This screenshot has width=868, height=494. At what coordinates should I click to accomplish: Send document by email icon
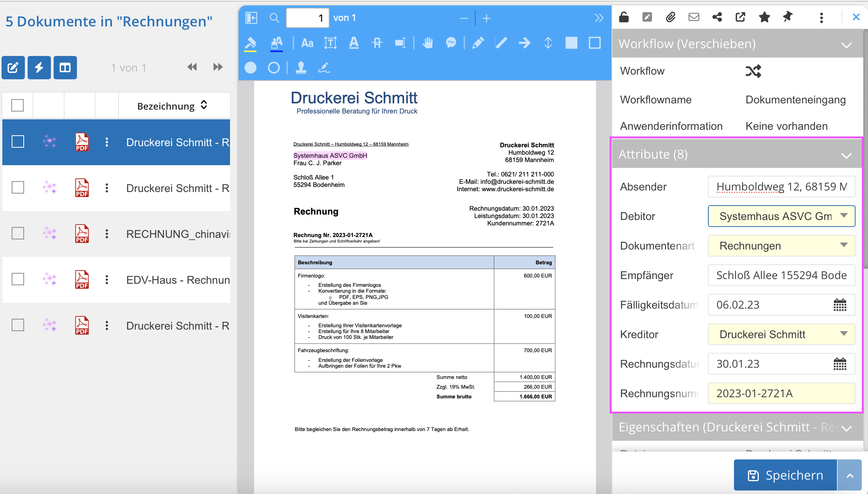(694, 17)
